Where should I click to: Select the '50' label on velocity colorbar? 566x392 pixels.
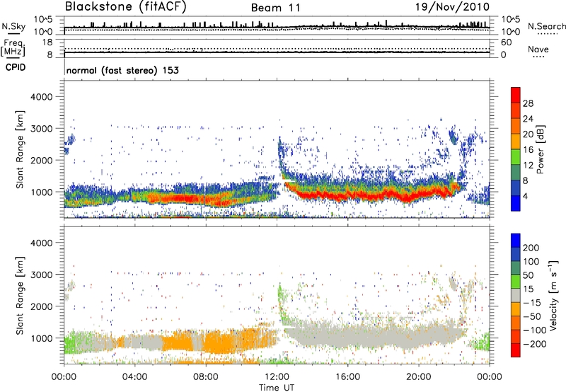(528, 275)
